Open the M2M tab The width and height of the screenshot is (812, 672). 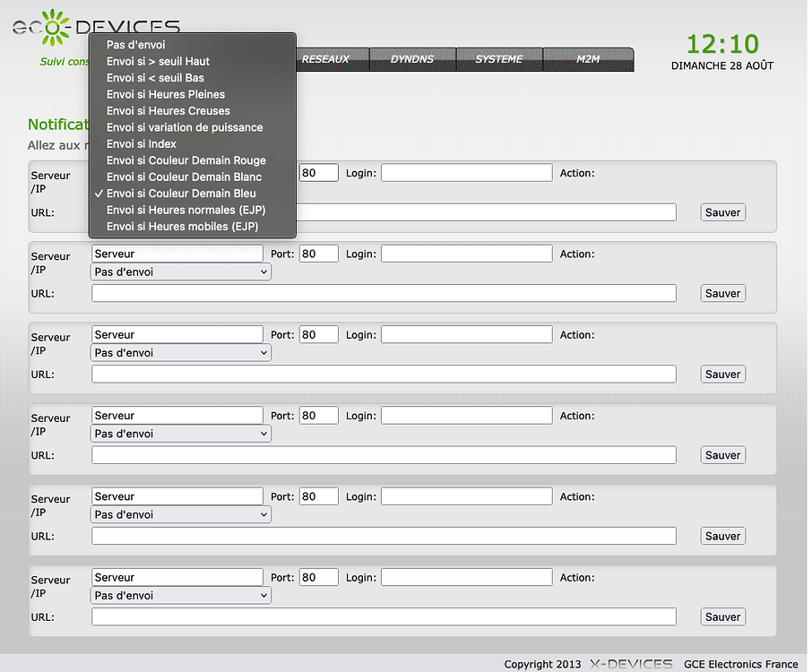pos(588,59)
